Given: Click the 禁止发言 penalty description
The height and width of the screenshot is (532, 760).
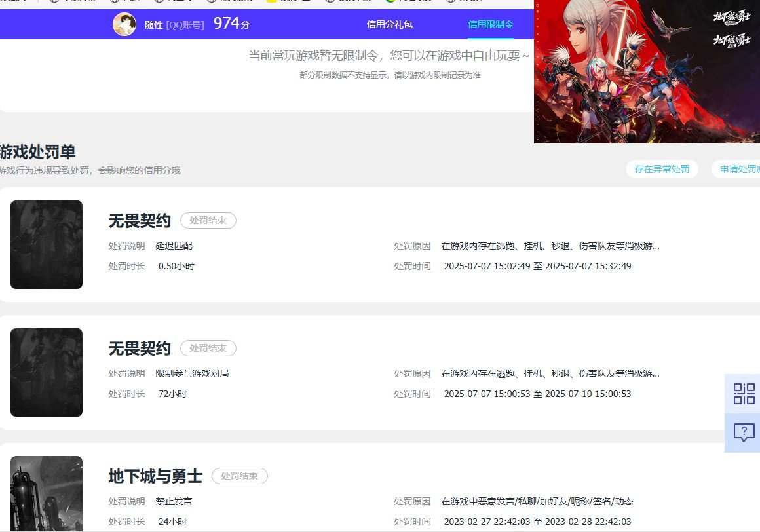Looking at the screenshot, I should click(174, 501).
